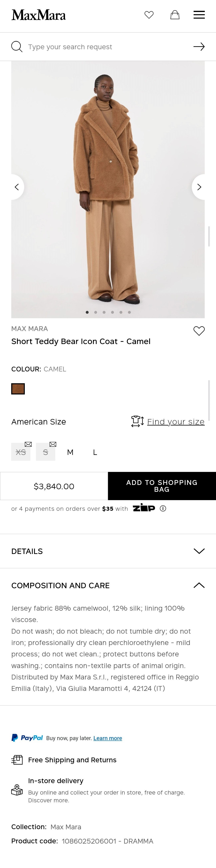Select size L
This screenshot has height=868, width=216.
click(95, 452)
